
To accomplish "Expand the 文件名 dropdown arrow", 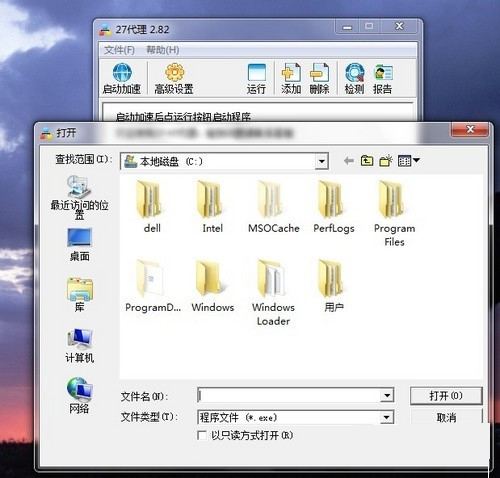I will 387,396.
